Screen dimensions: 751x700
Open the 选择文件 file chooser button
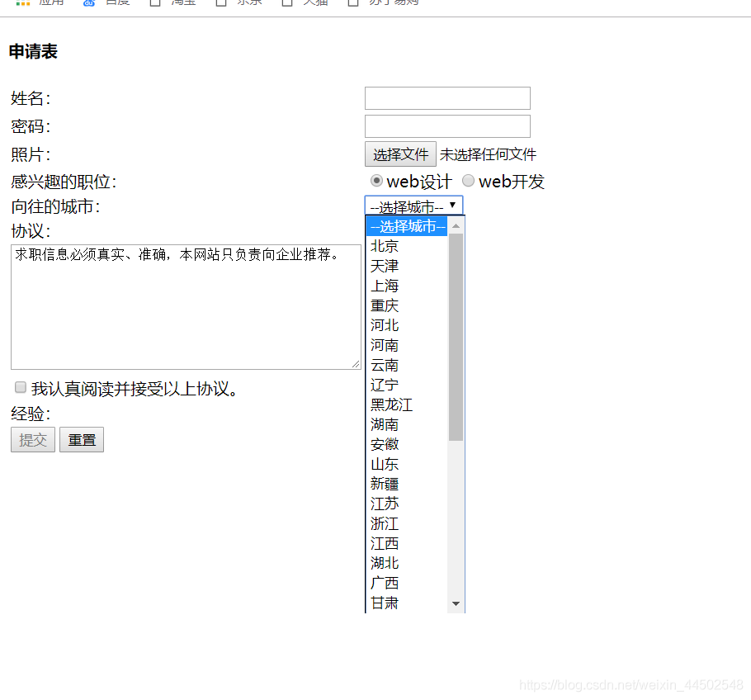(400, 154)
